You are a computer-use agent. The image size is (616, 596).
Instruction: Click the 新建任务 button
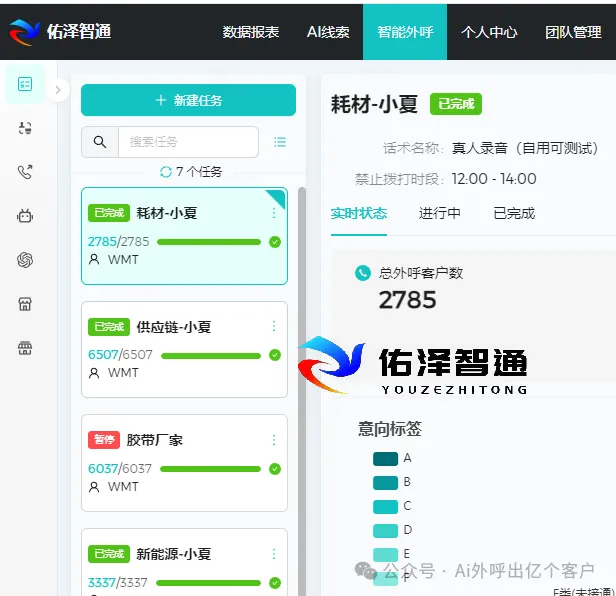188,100
